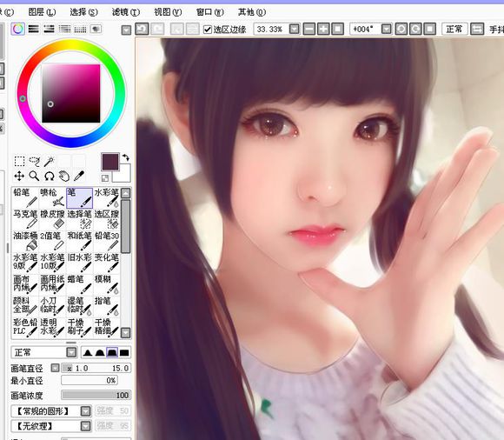The width and height of the screenshot is (504, 440).
Task: Adjust the 画笔浓度 density slider
Action: tap(96, 395)
